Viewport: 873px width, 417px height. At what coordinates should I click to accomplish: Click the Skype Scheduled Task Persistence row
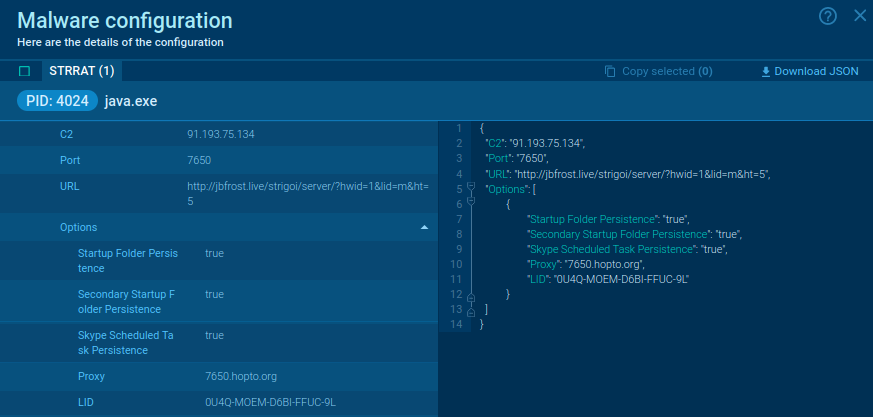point(218,342)
